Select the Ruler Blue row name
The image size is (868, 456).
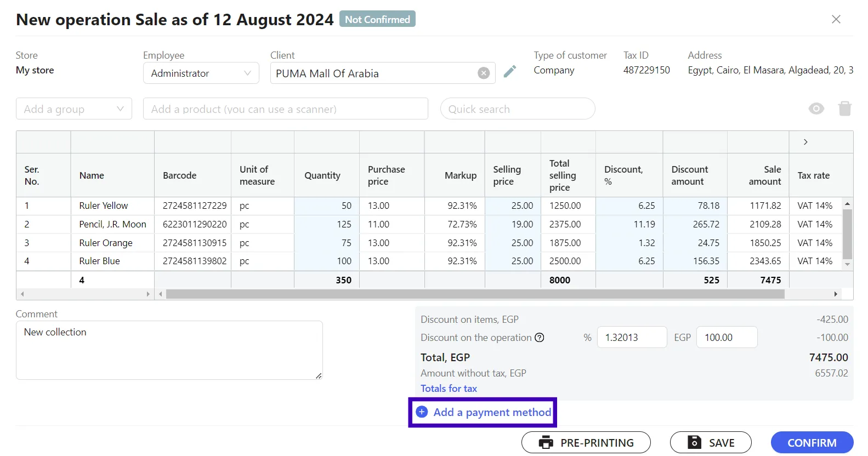point(99,261)
